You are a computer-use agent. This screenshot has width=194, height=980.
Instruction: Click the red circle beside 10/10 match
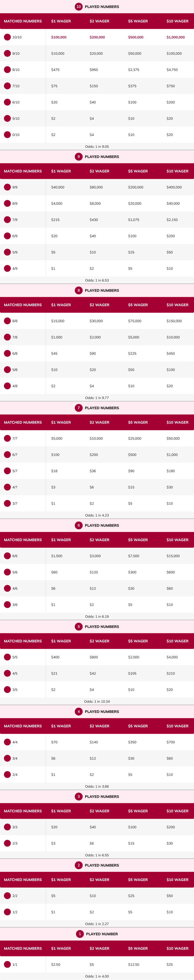coord(7,37)
